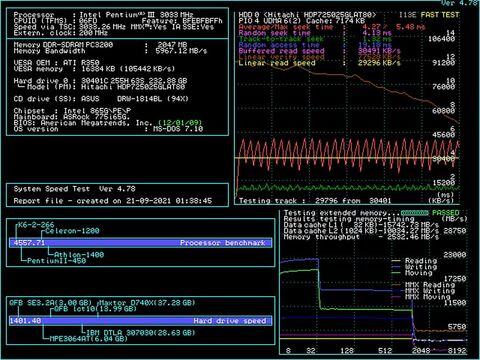Click the 'Testing extended memory...' line

(342, 213)
